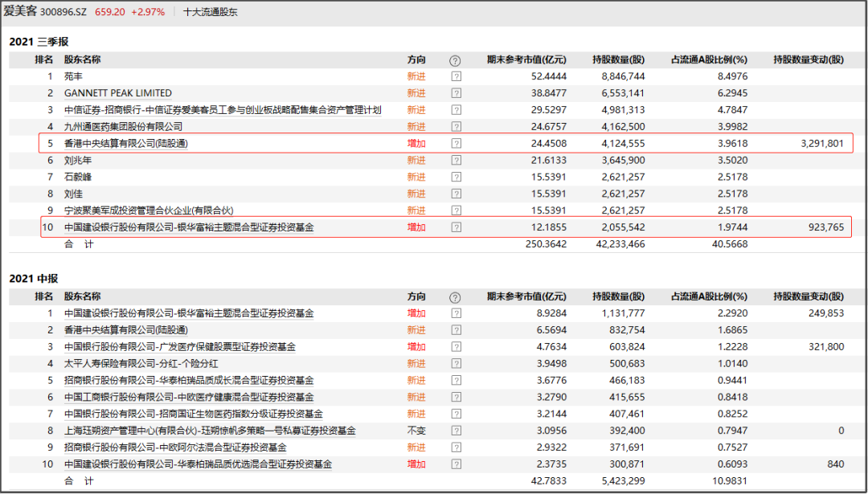The image size is (868, 494).
Task: Select total shares 5,423,299
Action: click(624, 480)
